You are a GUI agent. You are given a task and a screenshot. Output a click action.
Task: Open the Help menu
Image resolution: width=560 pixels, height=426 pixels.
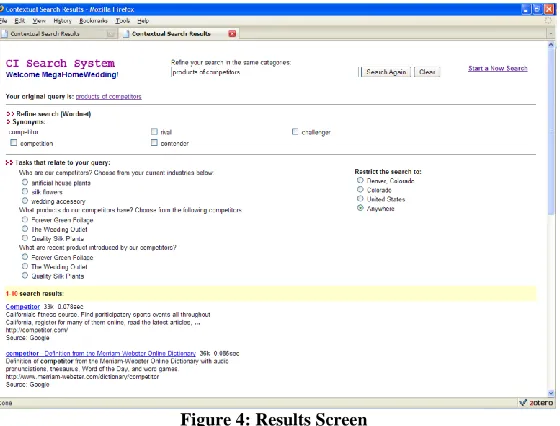click(143, 21)
